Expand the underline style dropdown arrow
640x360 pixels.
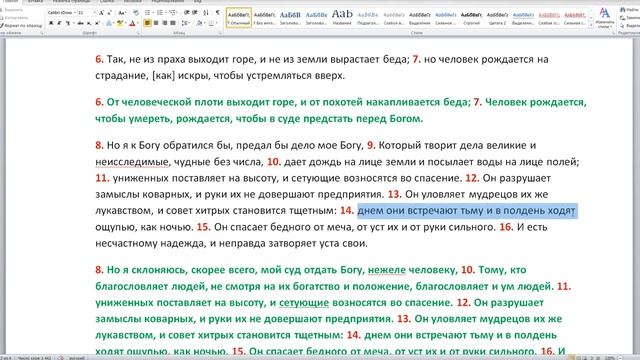coord(73,23)
